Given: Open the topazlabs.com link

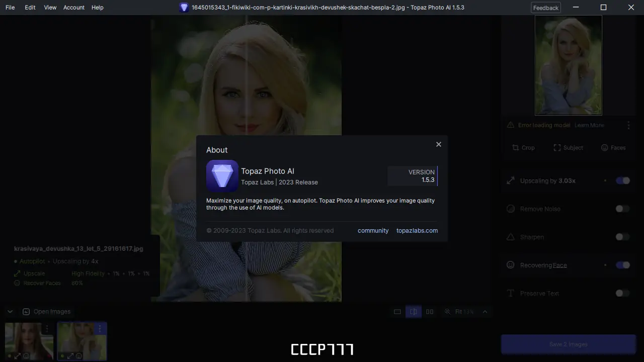Looking at the screenshot, I should pos(417,230).
